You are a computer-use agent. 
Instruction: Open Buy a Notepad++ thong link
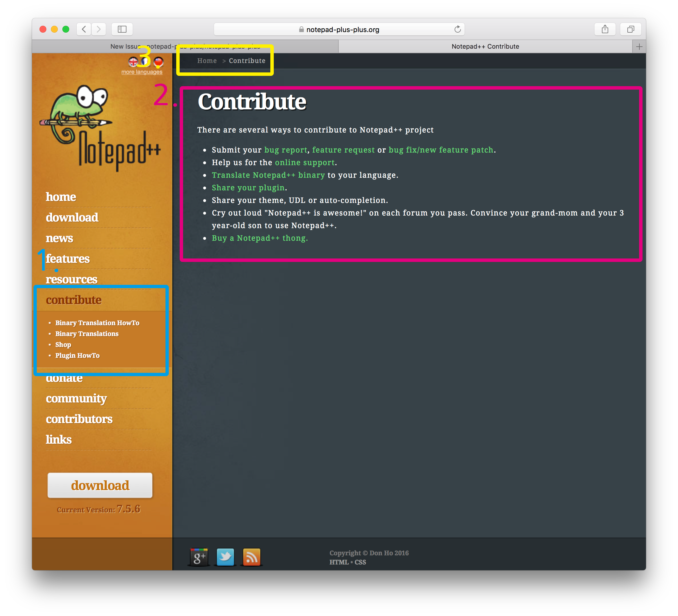coord(260,238)
